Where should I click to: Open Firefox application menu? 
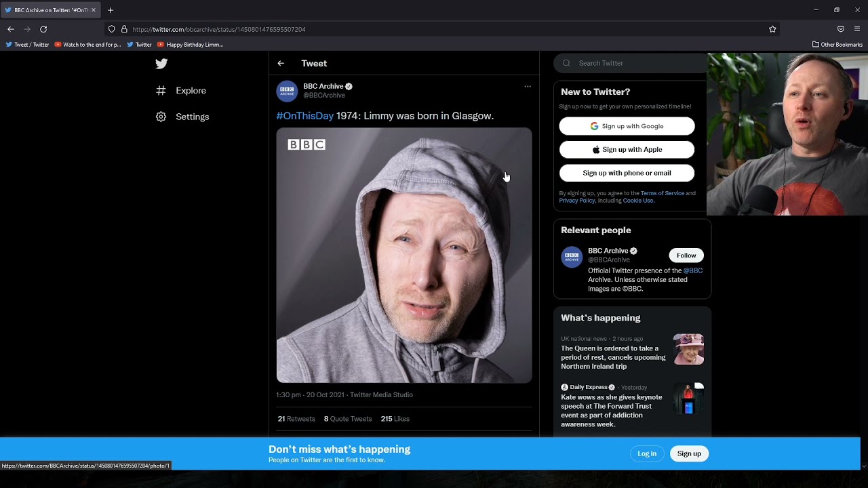(x=857, y=29)
